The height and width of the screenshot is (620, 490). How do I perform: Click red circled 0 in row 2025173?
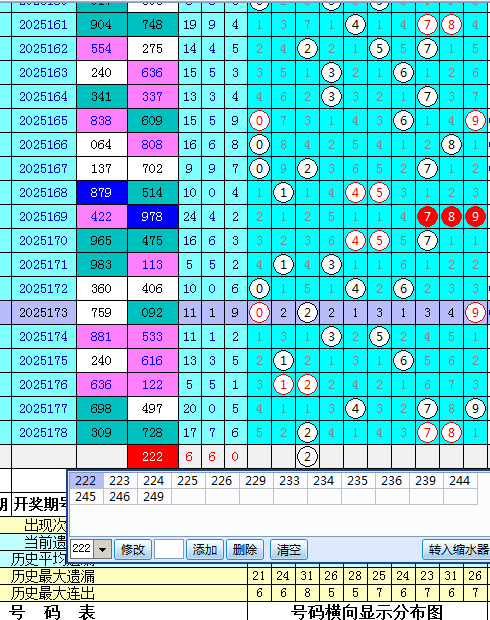pos(259,313)
